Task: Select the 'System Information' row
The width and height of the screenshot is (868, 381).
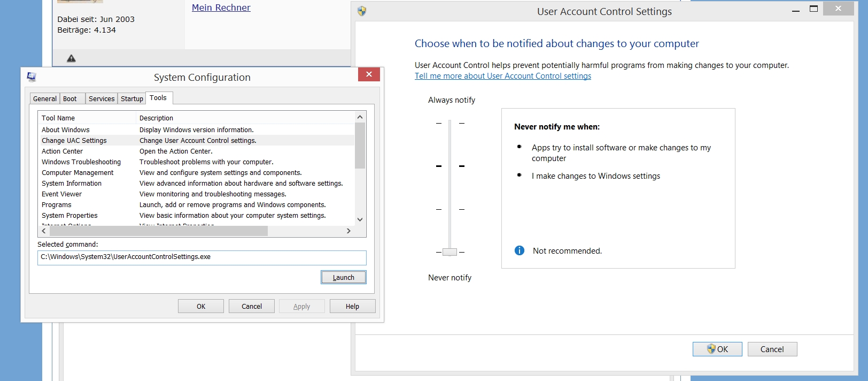Action: (197, 183)
